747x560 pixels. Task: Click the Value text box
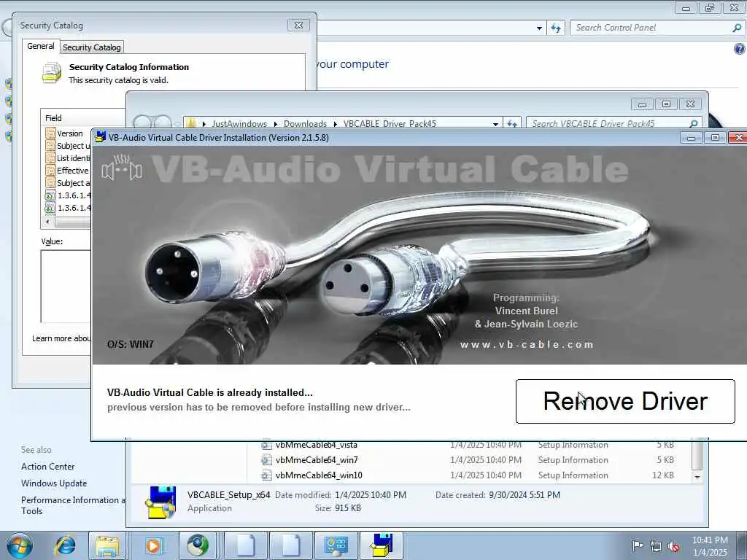click(66, 286)
